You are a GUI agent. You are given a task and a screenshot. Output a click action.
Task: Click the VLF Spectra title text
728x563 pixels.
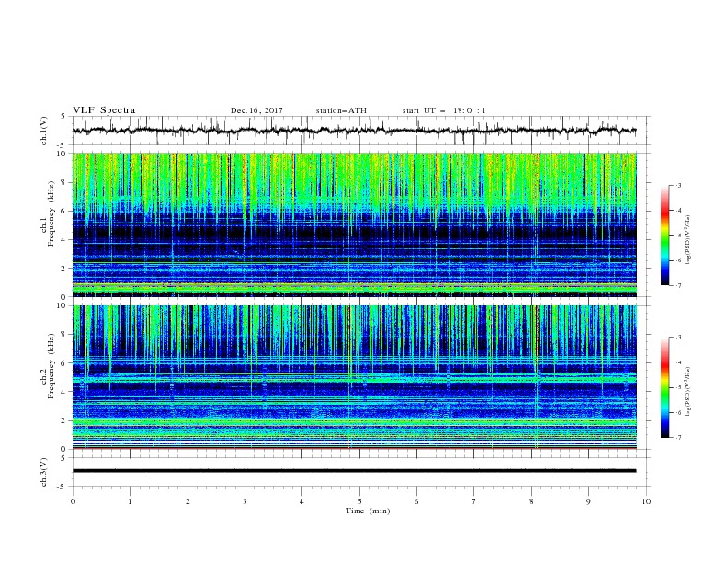104,110
